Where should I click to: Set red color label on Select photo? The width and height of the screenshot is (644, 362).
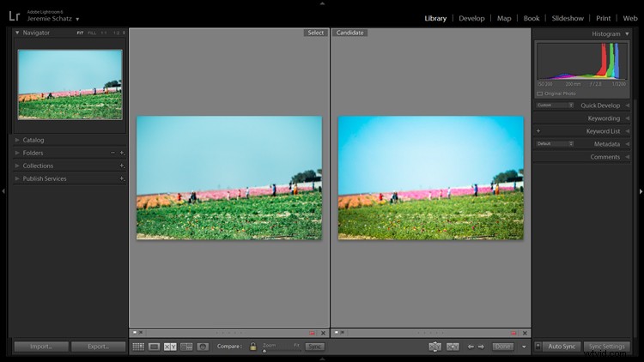313,333
